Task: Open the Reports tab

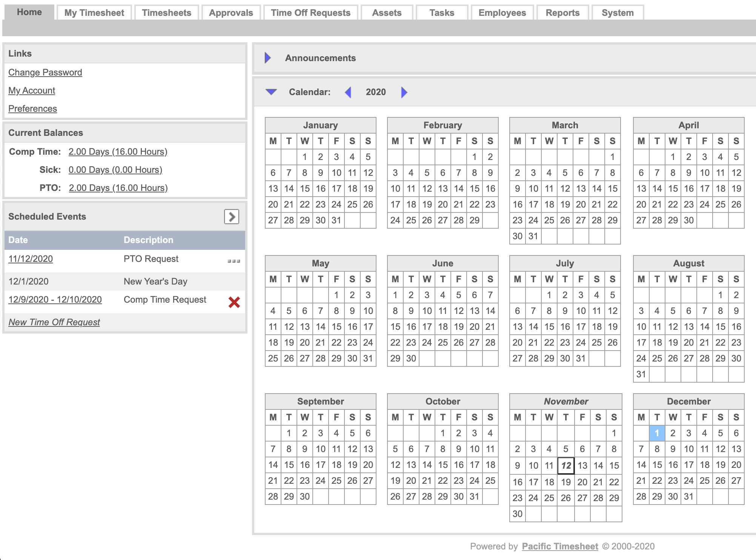Action: [x=562, y=13]
